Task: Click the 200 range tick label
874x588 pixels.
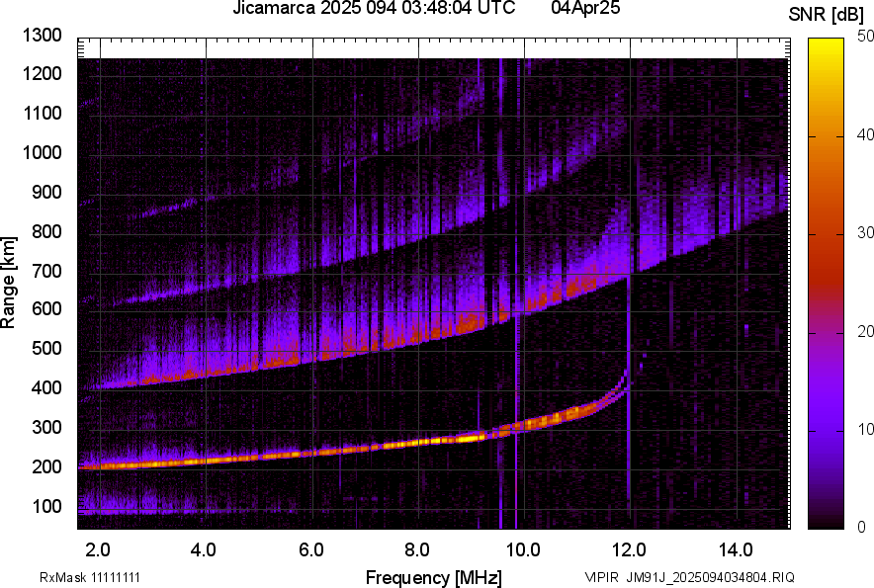Action: click(46, 466)
